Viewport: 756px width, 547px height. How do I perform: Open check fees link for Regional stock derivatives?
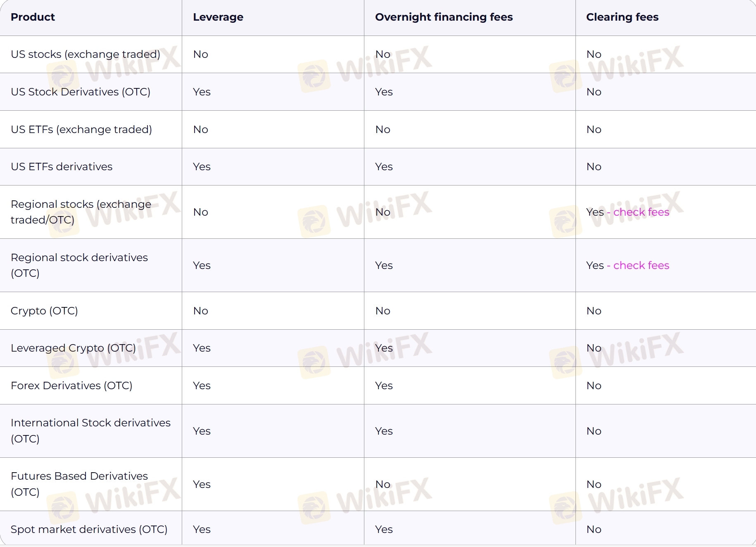(x=641, y=265)
